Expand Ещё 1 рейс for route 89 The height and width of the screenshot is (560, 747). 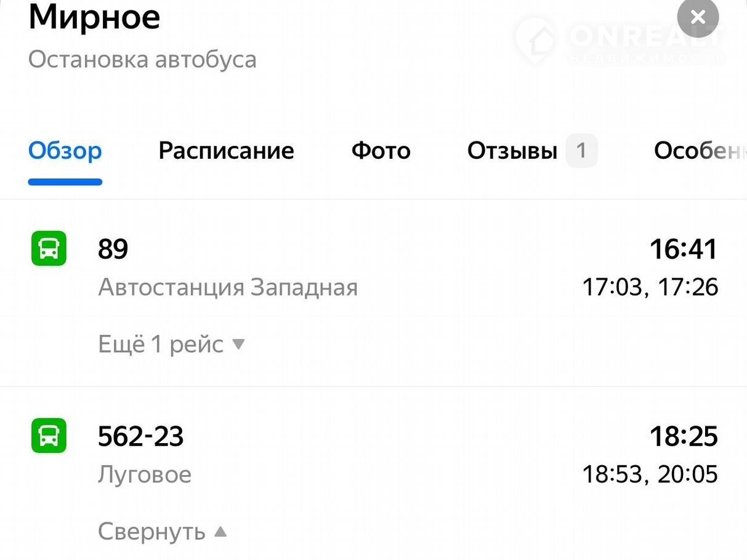(x=161, y=344)
